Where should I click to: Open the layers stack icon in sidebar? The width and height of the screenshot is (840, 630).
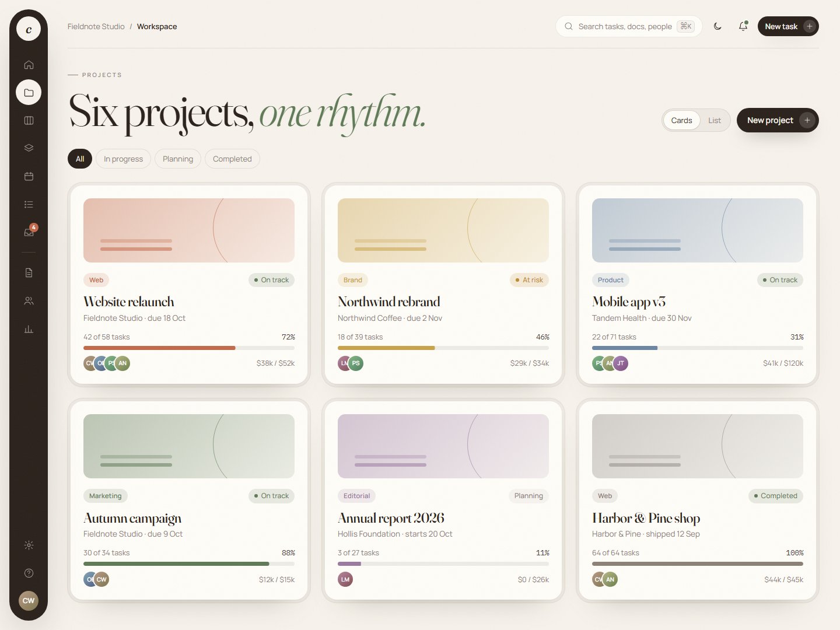(x=29, y=148)
